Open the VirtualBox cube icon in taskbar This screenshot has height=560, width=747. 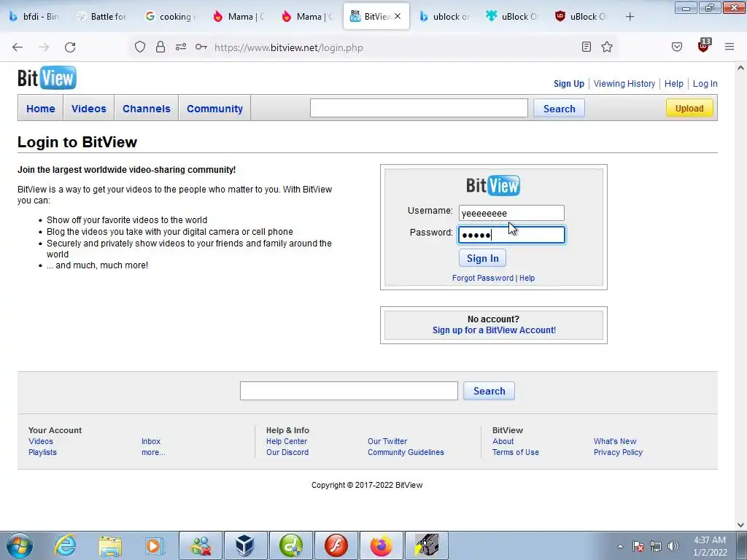245,545
